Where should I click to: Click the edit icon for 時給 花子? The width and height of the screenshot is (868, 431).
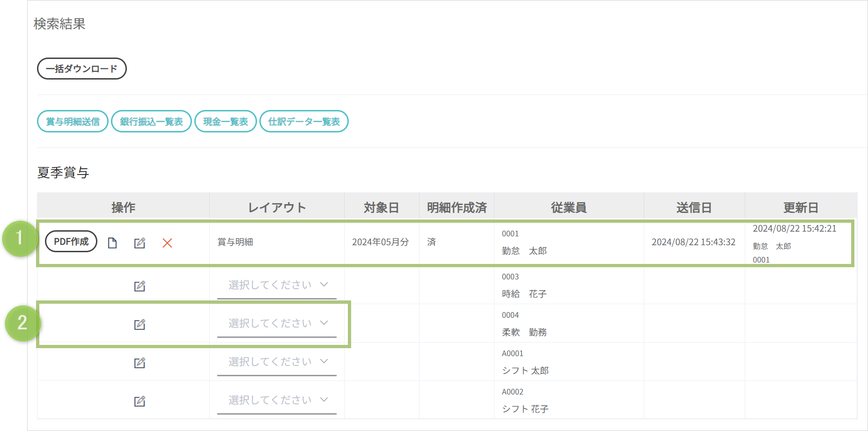pos(140,286)
